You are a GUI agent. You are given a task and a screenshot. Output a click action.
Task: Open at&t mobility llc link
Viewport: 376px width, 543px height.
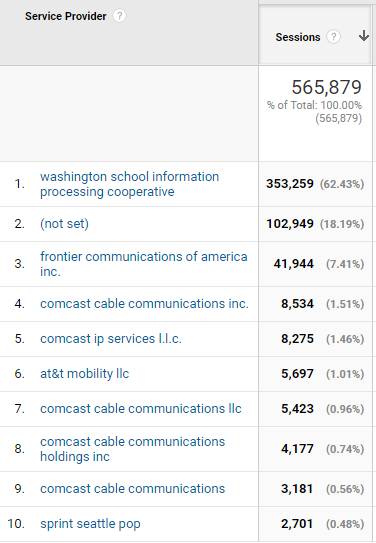point(84,374)
